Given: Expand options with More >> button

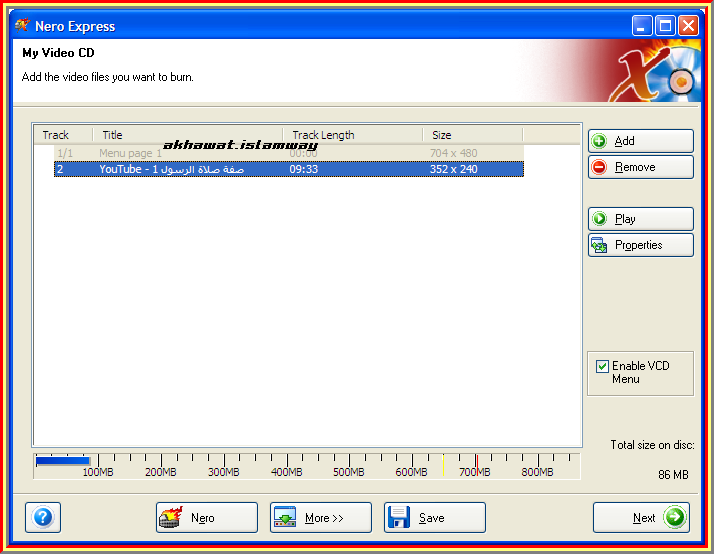Looking at the screenshot, I should [321, 517].
